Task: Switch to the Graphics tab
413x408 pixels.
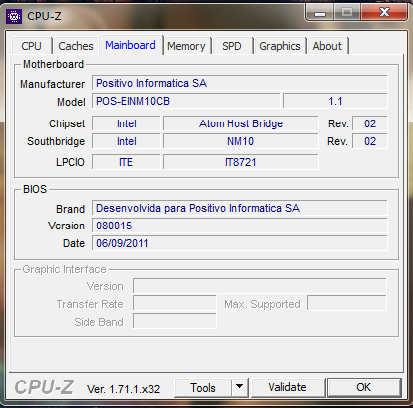Action: 280,46
